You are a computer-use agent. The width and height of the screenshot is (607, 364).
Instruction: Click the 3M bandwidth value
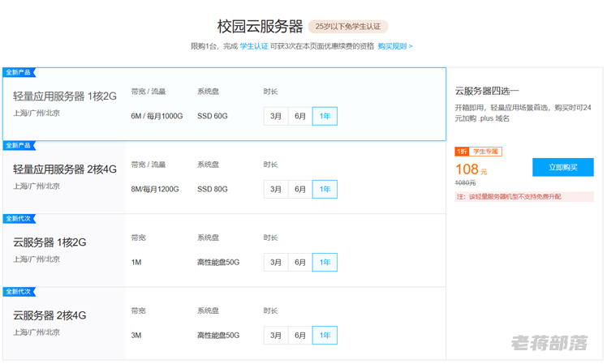click(x=136, y=336)
